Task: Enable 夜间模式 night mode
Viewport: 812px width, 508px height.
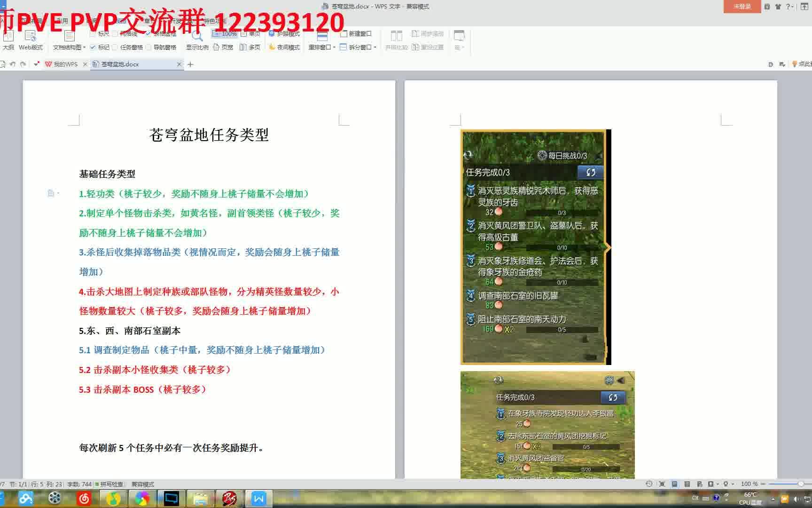Action: coord(284,47)
